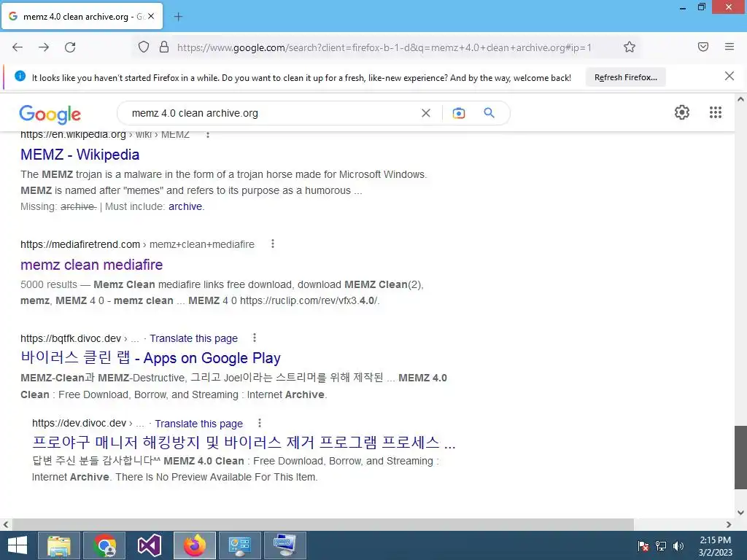Open the Google apps grid
The height and width of the screenshot is (560, 747).
[x=716, y=112]
